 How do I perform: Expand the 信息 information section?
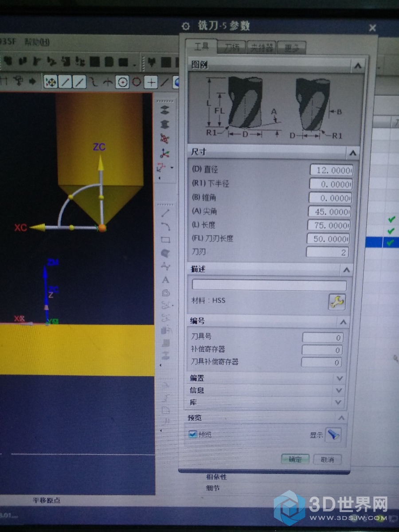point(339,391)
